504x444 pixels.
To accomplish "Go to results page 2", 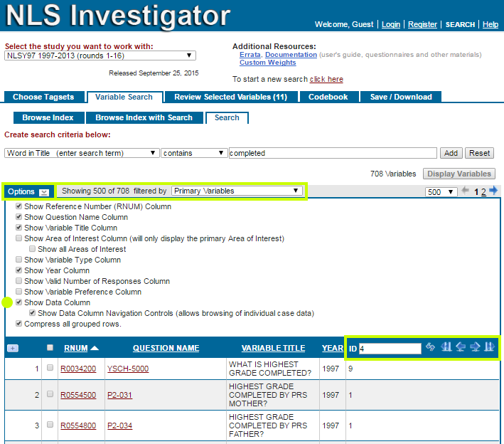I will click(483, 192).
